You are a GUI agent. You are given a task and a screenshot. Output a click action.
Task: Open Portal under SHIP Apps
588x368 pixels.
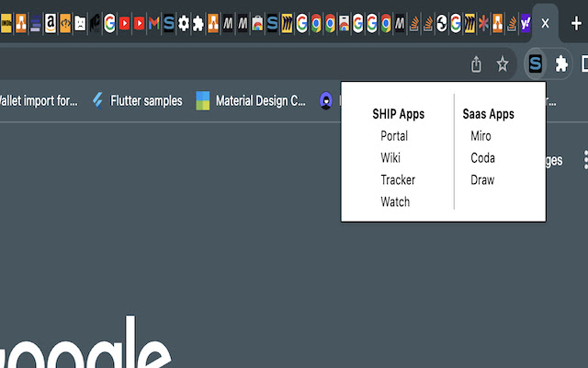point(394,136)
